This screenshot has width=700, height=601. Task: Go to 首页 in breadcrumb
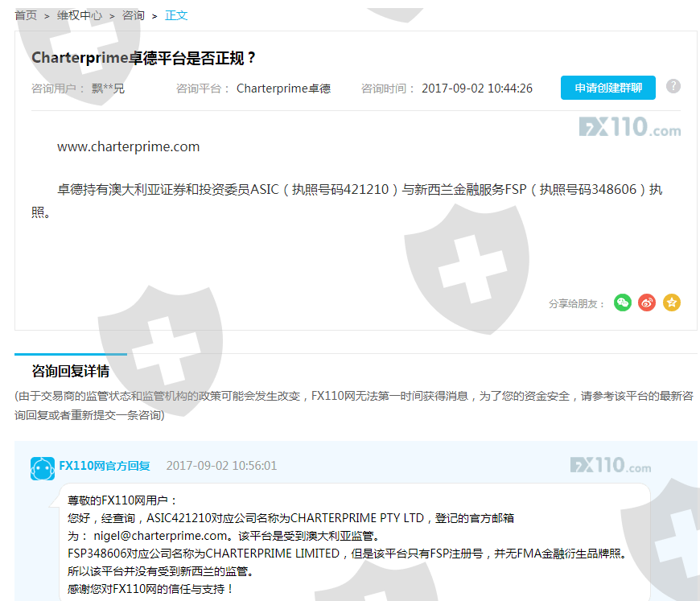tap(26, 15)
